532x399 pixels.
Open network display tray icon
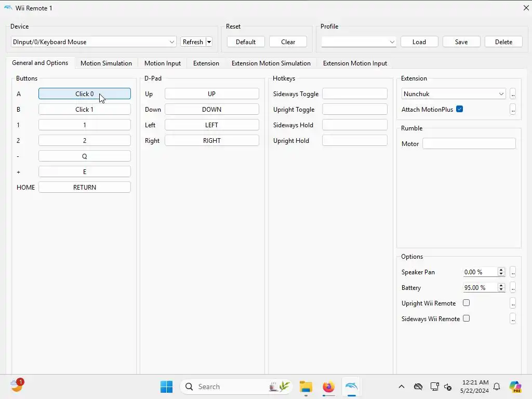[434, 387]
